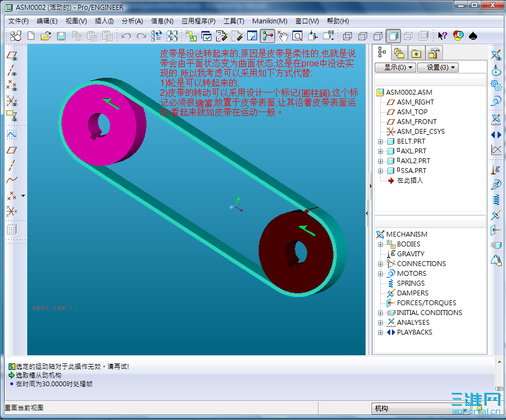Click the context help arrow icon

tap(442, 36)
